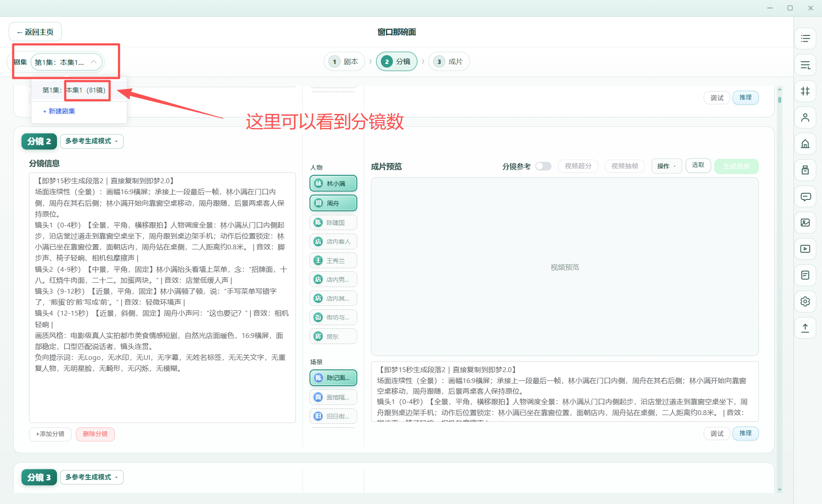Open the settings gear icon in sidebar
Image resolution: width=822 pixels, height=504 pixels.
pos(805,302)
